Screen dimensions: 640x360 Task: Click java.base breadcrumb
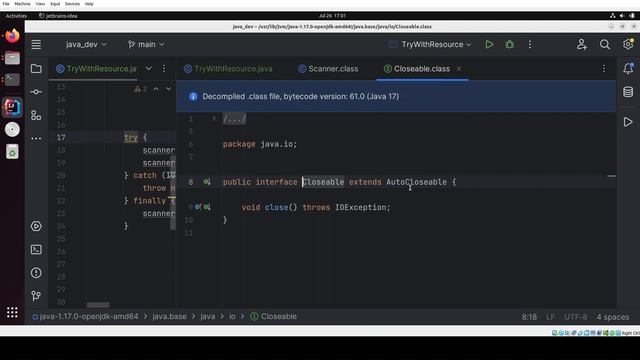click(169, 316)
